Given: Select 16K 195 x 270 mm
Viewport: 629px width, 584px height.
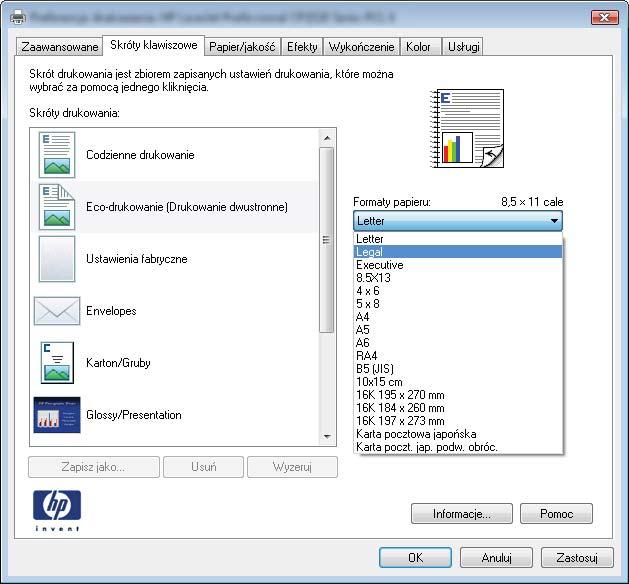Looking at the screenshot, I should click(x=458, y=395).
